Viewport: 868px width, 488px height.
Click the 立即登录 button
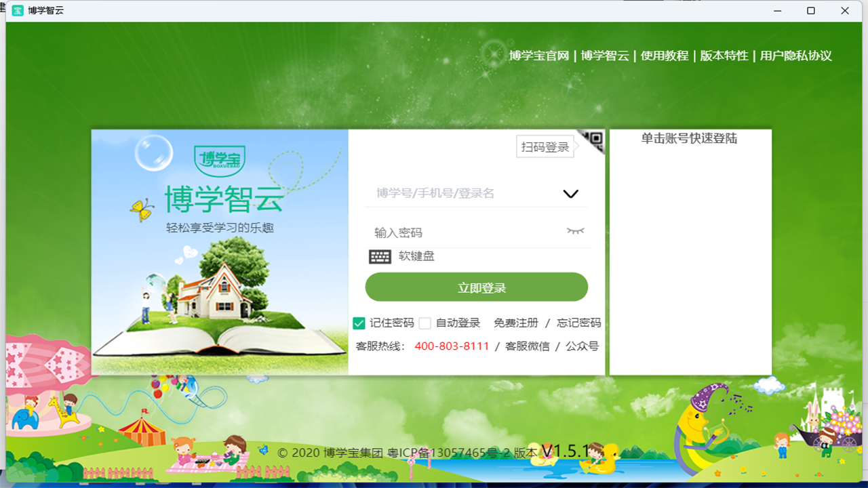477,287
